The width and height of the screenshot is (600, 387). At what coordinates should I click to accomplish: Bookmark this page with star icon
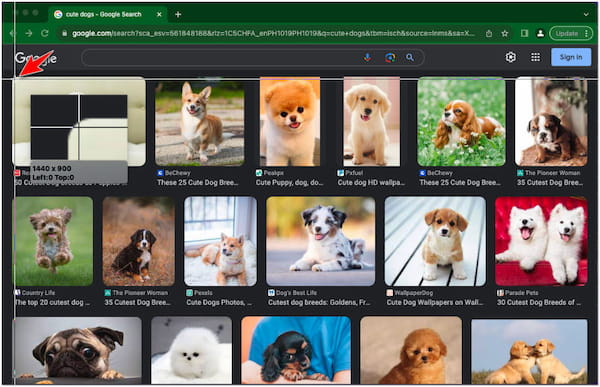(505, 34)
